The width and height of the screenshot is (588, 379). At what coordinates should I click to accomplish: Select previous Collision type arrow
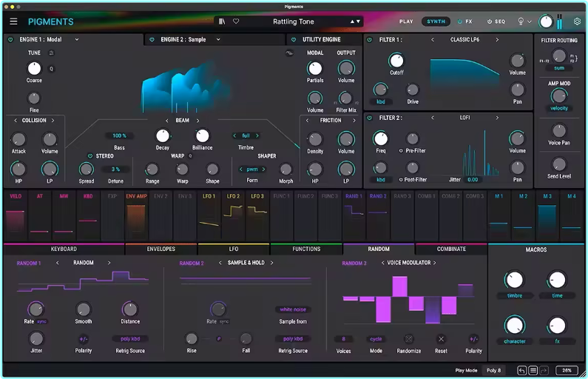pos(16,121)
